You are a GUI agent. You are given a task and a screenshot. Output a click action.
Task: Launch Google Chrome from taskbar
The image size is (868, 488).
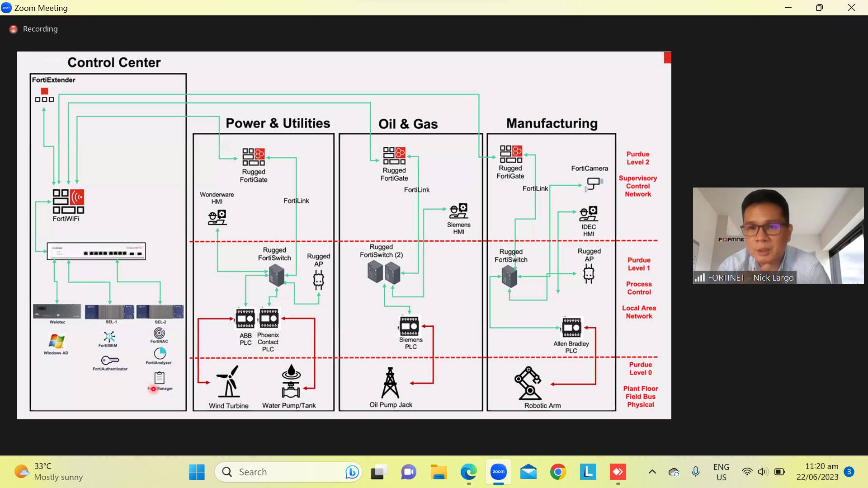tap(558, 472)
